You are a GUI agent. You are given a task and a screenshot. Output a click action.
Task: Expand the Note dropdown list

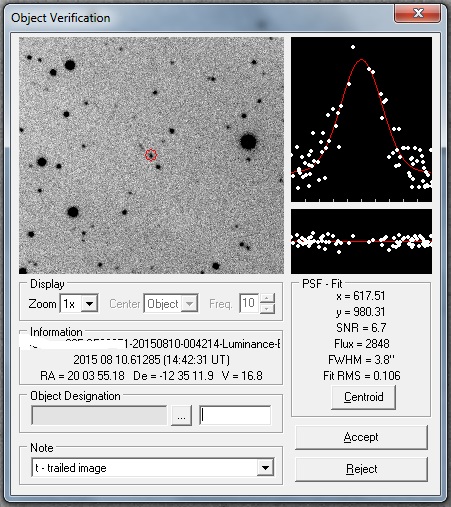(265, 468)
